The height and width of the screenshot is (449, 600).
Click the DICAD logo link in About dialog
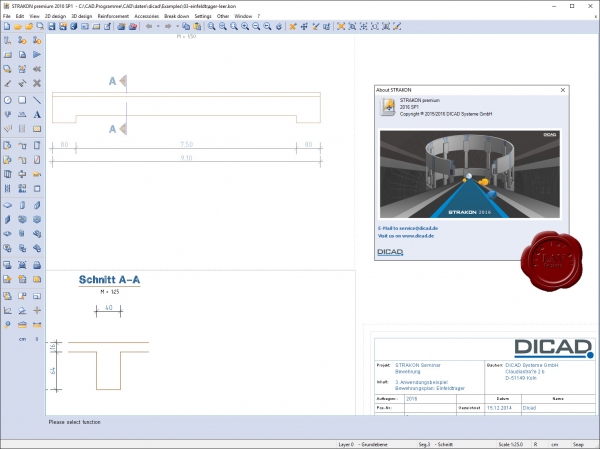coord(390,252)
